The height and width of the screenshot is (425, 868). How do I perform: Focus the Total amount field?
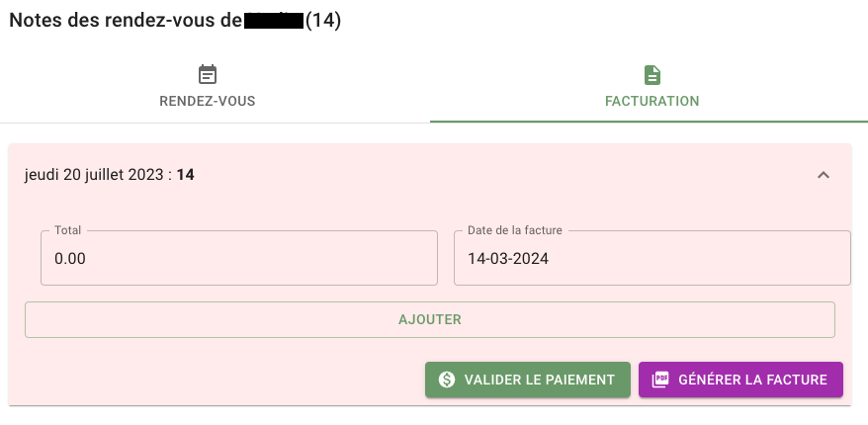[239, 258]
